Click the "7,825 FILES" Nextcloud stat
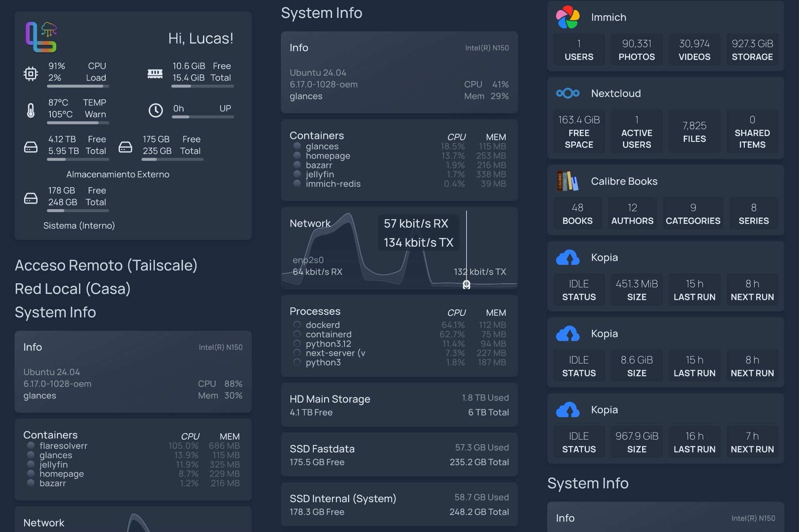Screen dimensions: 799x532 click(x=695, y=131)
